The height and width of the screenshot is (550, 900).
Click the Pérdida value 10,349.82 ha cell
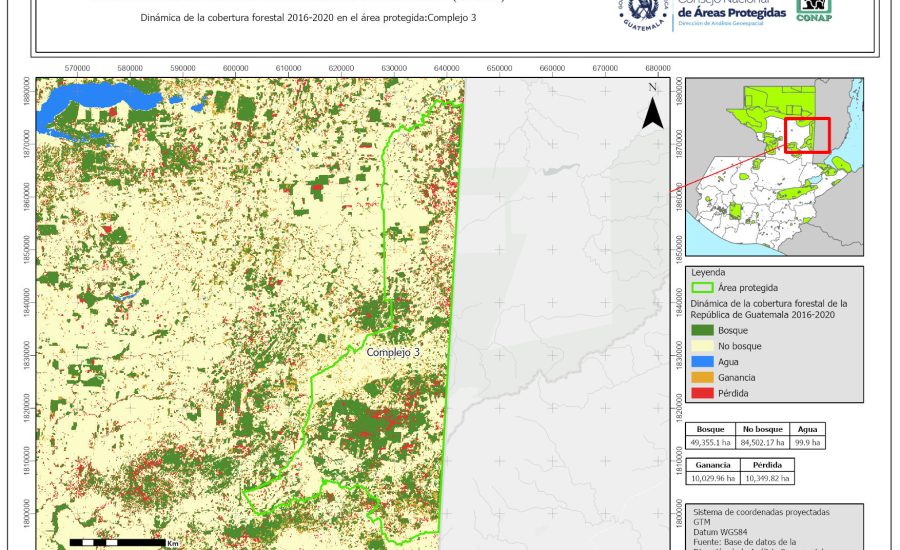coord(768,478)
